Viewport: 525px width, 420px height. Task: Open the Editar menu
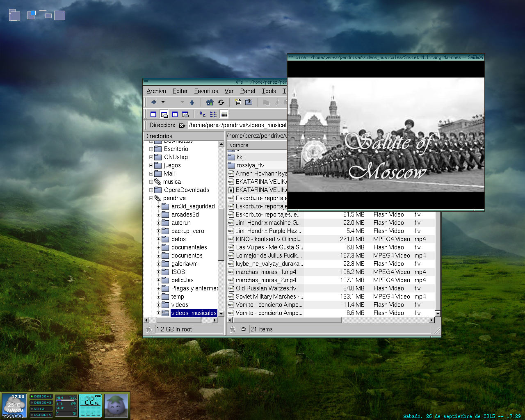click(180, 91)
